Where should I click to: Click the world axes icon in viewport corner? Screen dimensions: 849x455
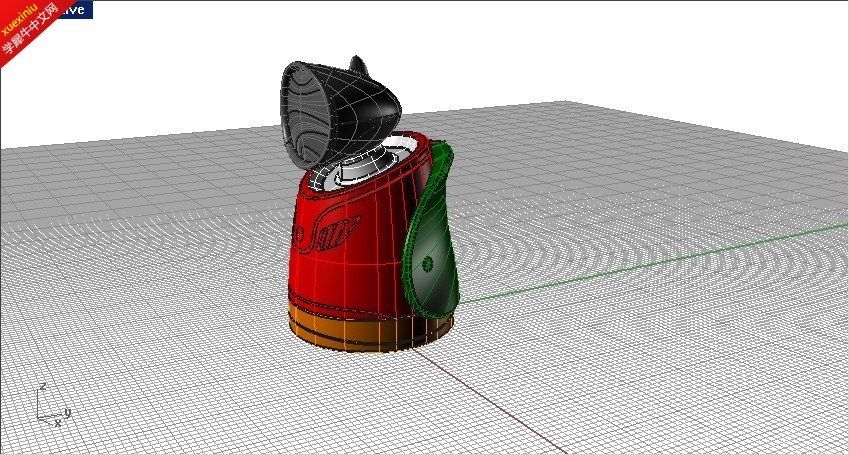coord(54,405)
